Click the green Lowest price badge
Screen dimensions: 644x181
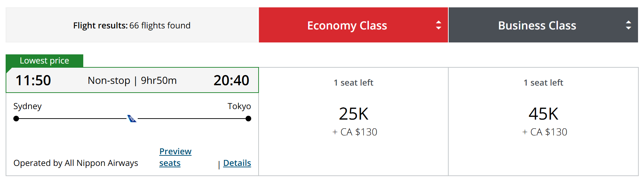point(44,61)
